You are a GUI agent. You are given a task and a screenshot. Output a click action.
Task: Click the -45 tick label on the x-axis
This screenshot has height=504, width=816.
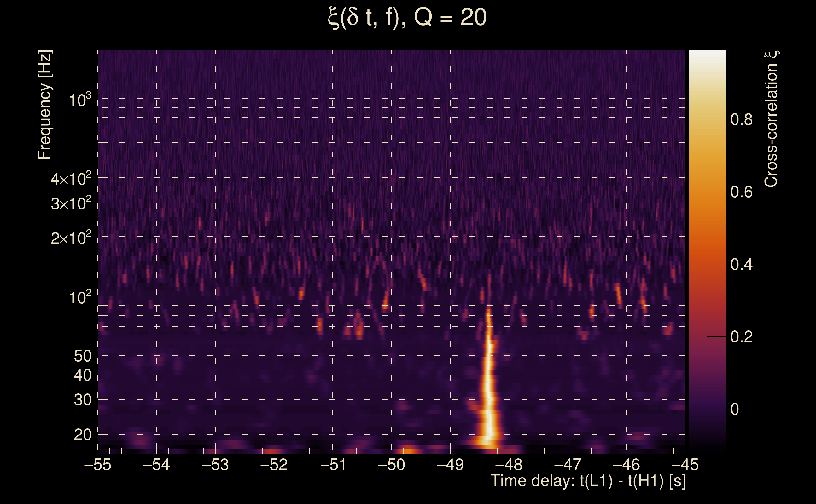pos(685,465)
